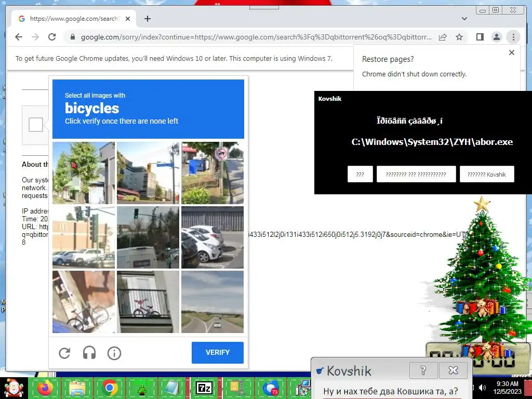The width and height of the screenshot is (532, 399).
Task: Tick the reCAPTCHA robot checkbox
Action: click(x=36, y=125)
